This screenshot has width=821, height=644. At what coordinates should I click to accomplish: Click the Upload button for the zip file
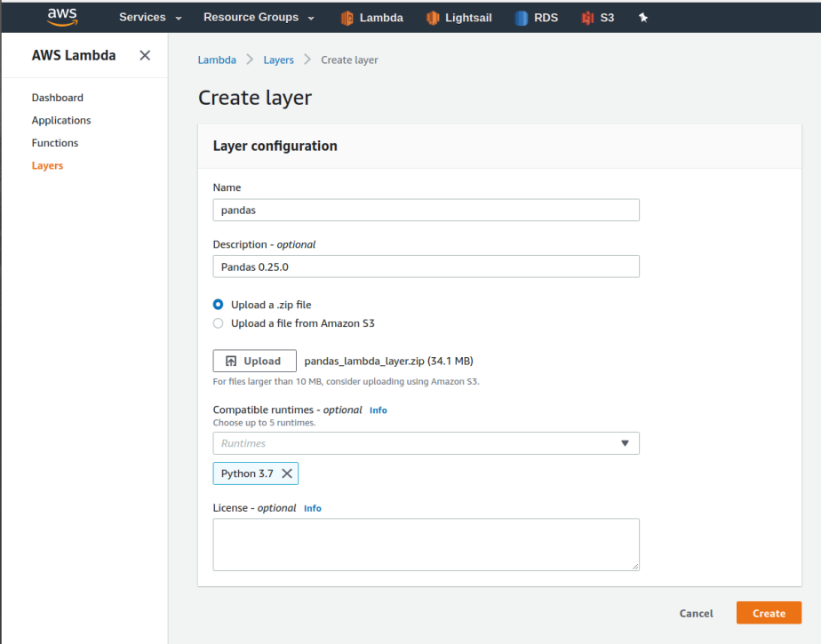[x=254, y=361]
